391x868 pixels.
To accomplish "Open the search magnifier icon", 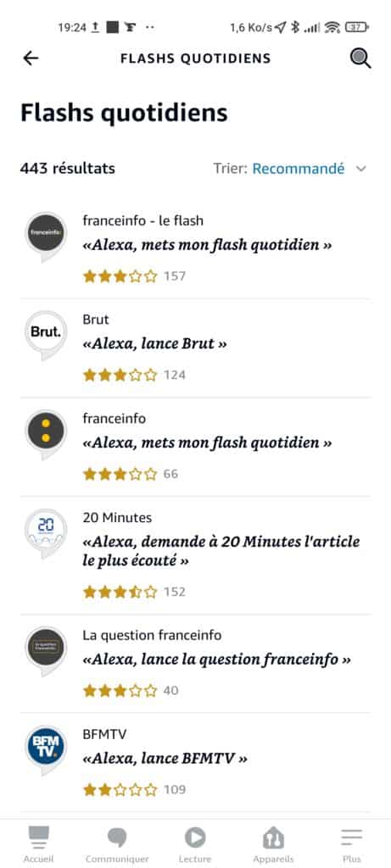I will click(x=360, y=58).
